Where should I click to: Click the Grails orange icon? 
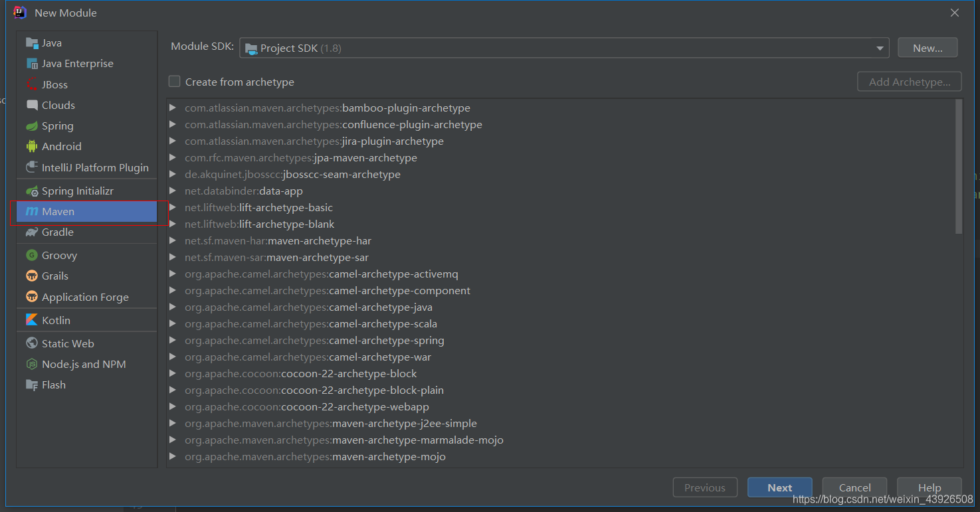coord(32,276)
